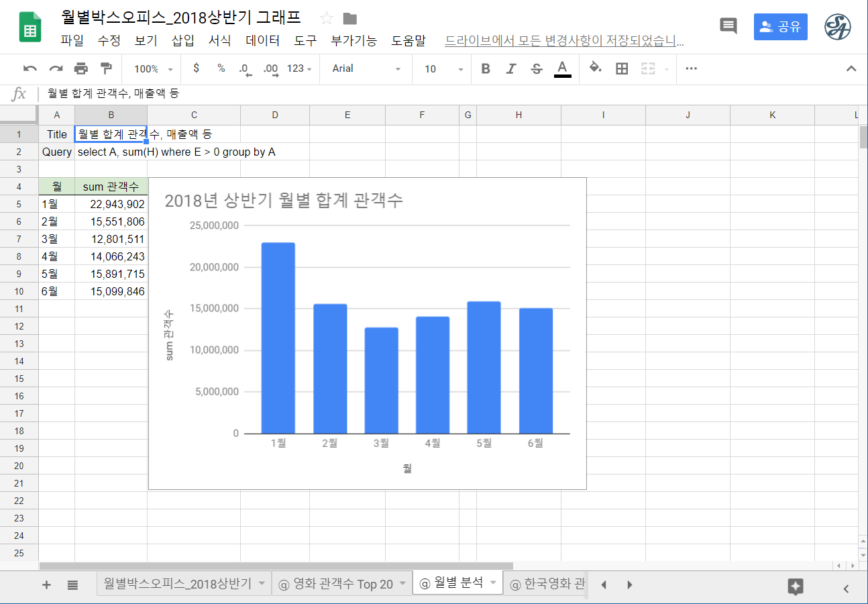This screenshot has height=604, width=868.
Task: Click the 공유 button
Action: [780, 26]
